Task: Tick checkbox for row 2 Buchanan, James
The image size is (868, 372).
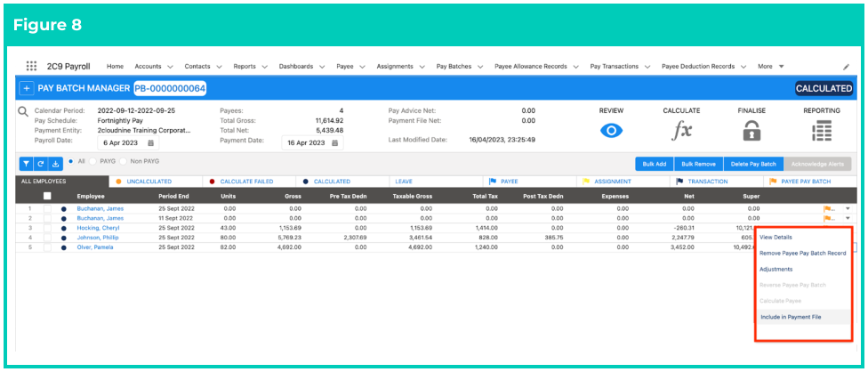Action: click(47, 219)
